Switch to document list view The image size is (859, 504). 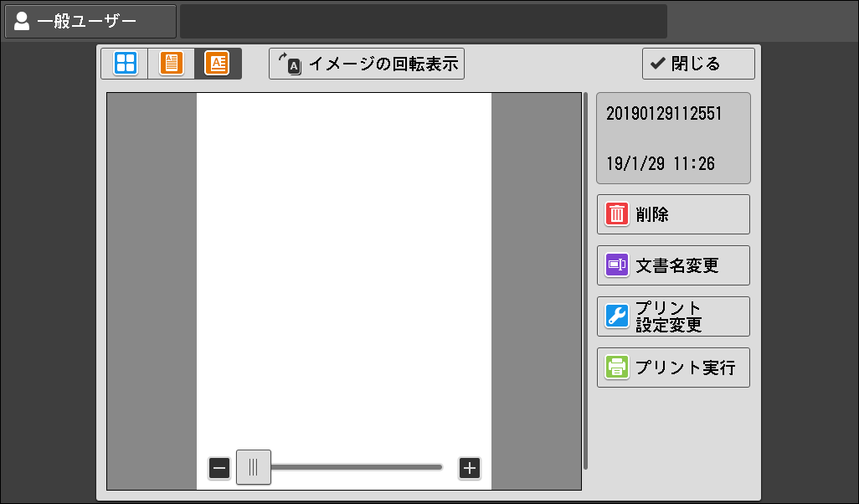coord(171,64)
